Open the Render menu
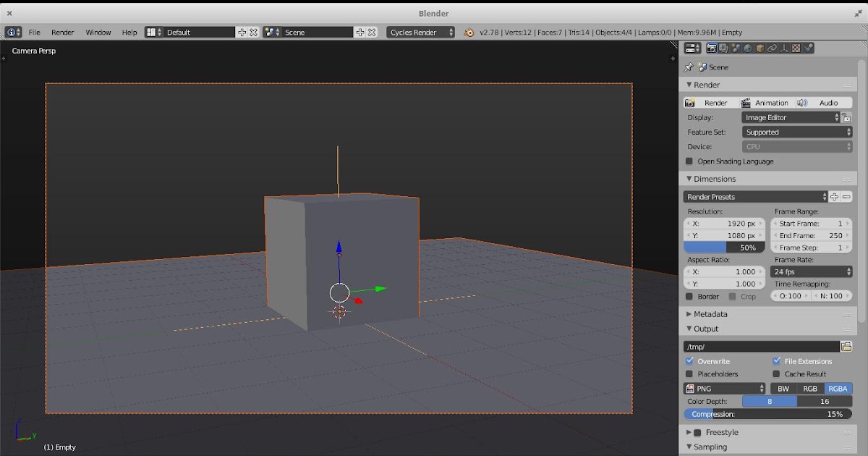Viewport: 868px width, 456px height. pyautogui.click(x=62, y=32)
